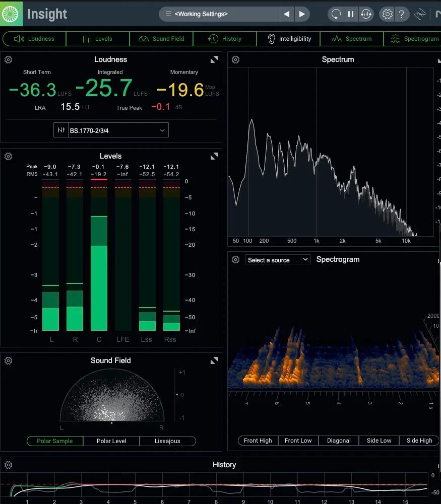Go to the previous preset
Image resolution: width=441 pixels, height=504 pixels.
click(x=287, y=14)
